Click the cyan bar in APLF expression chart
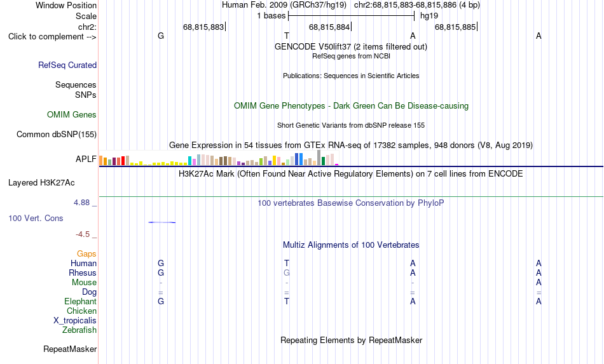 click(189, 161)
